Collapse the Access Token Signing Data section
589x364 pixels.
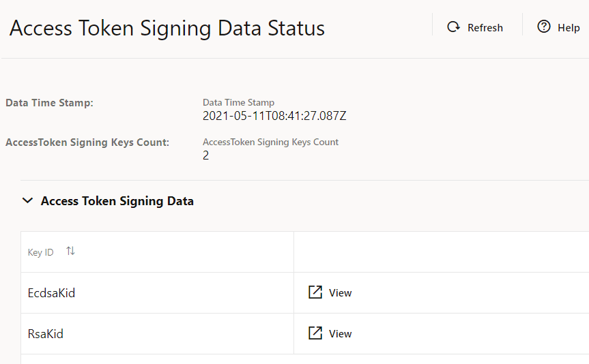point(27,201)
